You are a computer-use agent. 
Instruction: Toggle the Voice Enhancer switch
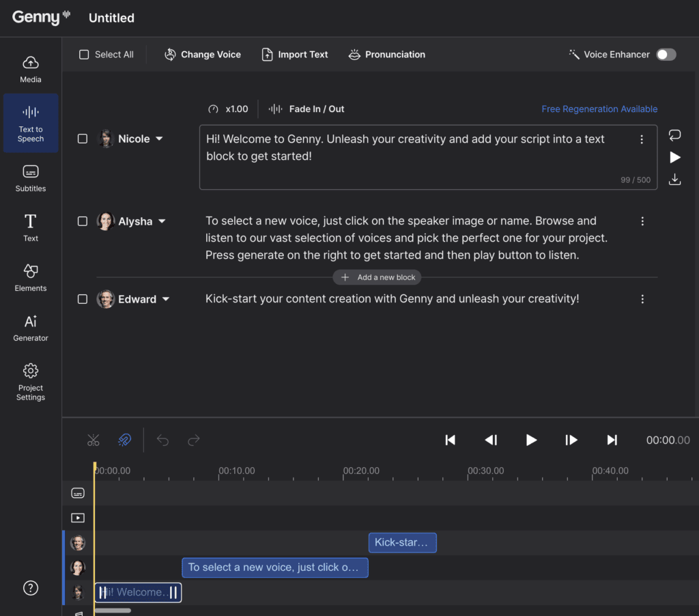(x=666, y=55)
